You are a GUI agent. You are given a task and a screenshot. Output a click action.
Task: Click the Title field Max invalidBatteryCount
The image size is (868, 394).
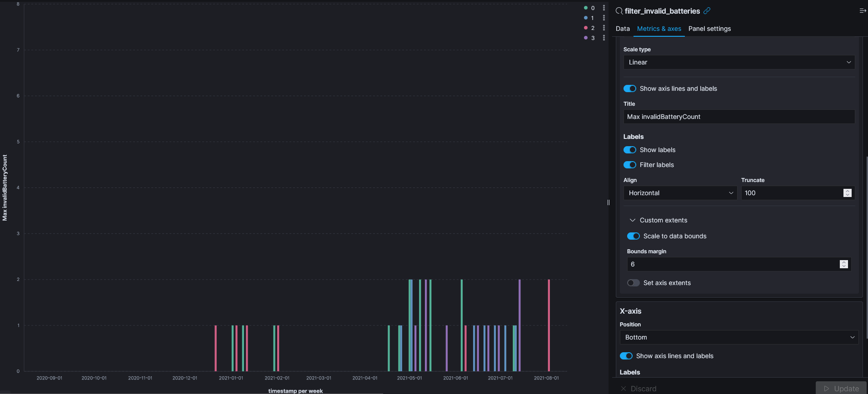[739, 117]
